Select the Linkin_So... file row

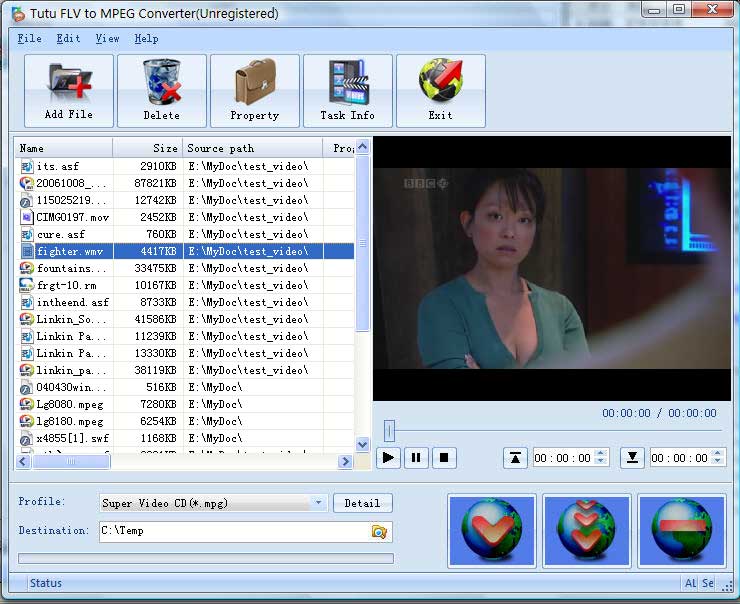tap(185, 319)
